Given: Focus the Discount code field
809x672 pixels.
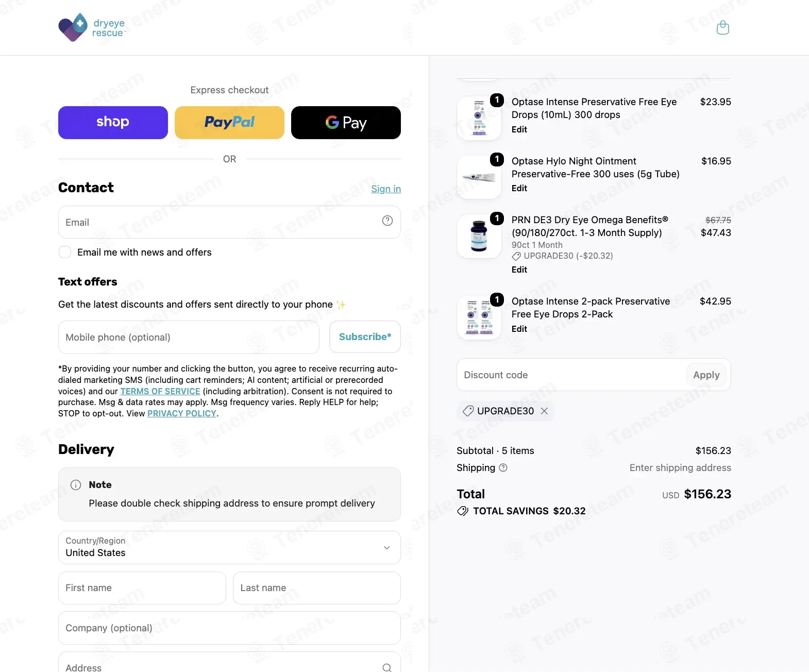Looking at the screenshot, I should point(571,375).
